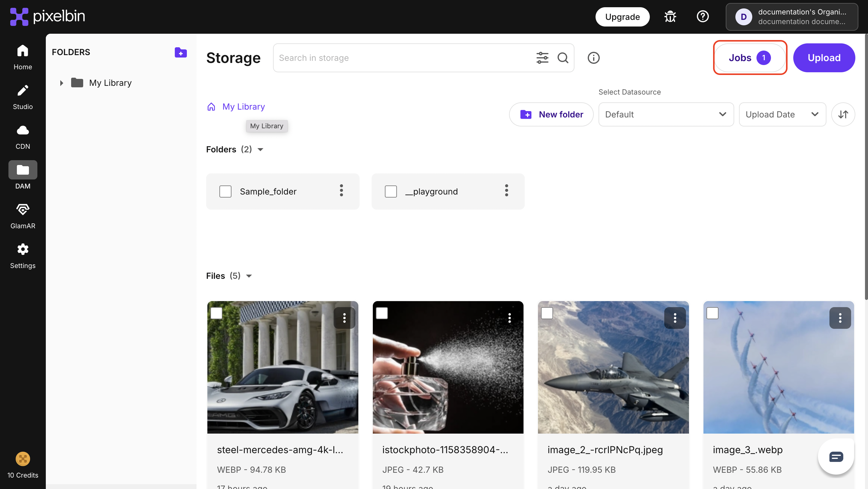Check the istockphoto file checkbox
This screenshot has width=868, height=489.
[382, 313]
